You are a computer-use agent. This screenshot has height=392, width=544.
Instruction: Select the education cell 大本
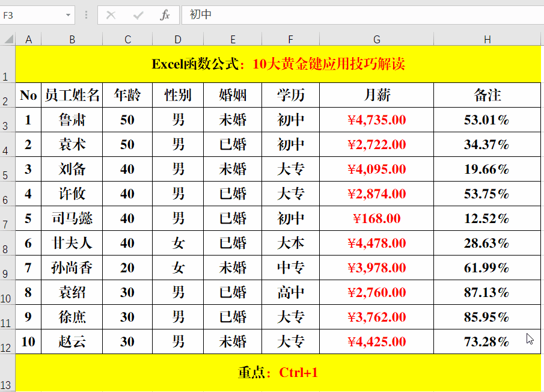[x=290, y=243]
